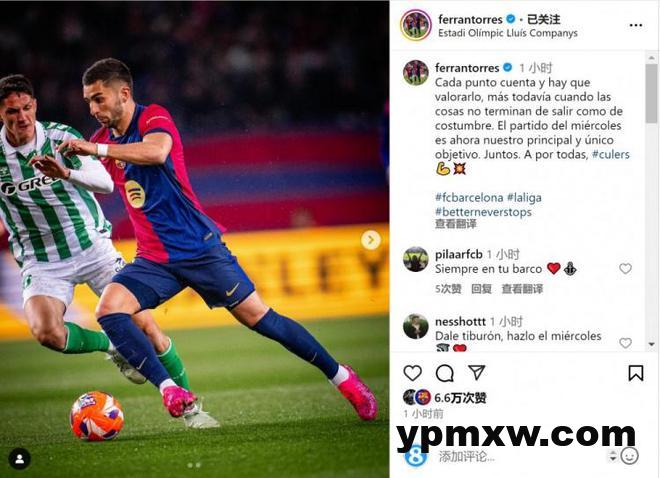660x478 pixels.
Task: Share post via paper plane icon
Action: [476, 372]
